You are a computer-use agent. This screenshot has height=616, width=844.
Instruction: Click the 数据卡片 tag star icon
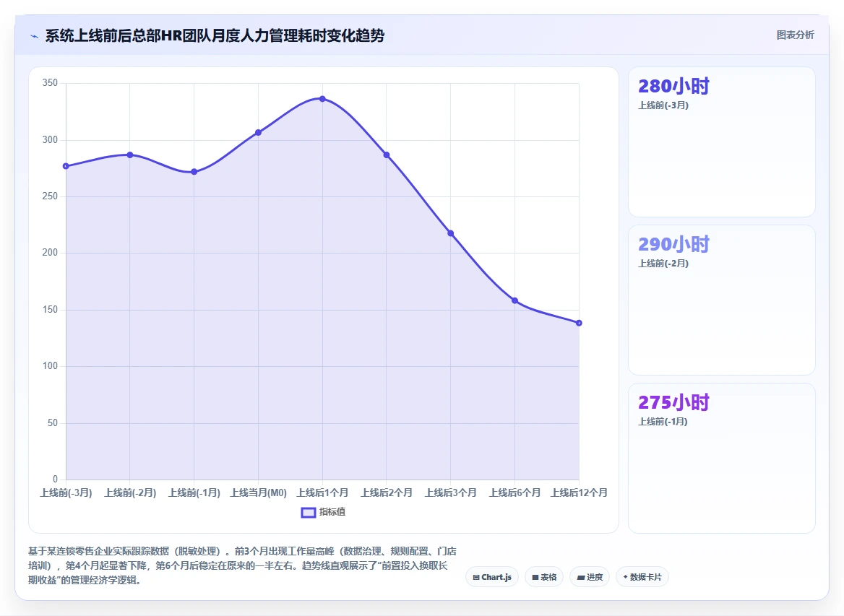pos(626,577)
